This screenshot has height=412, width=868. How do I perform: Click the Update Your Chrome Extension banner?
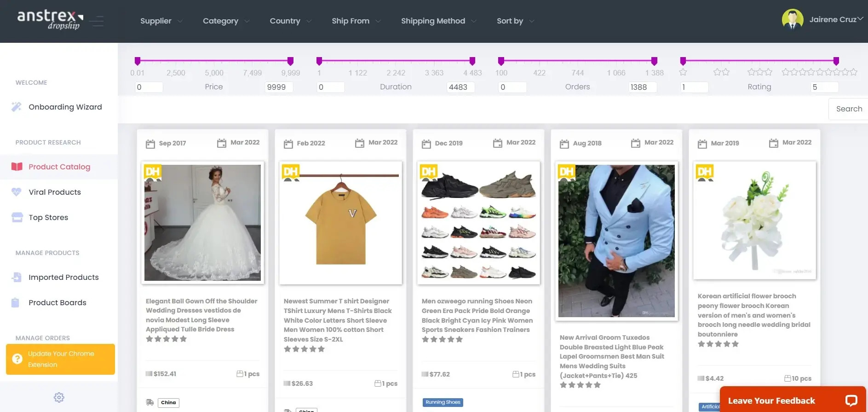(x=60, y=359)
